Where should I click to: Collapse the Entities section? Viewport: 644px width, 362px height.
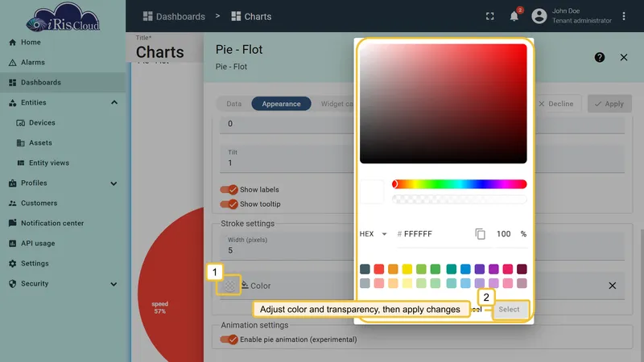114,103
